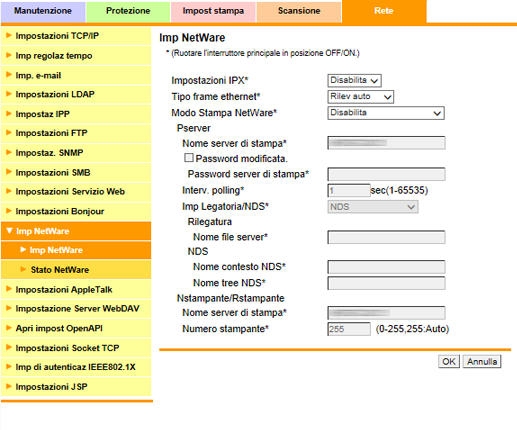The width and height of the screenshot is (517, 430).
Task: Open Impostazioni AppleTalk settings
Action: (x=76, y=290)
